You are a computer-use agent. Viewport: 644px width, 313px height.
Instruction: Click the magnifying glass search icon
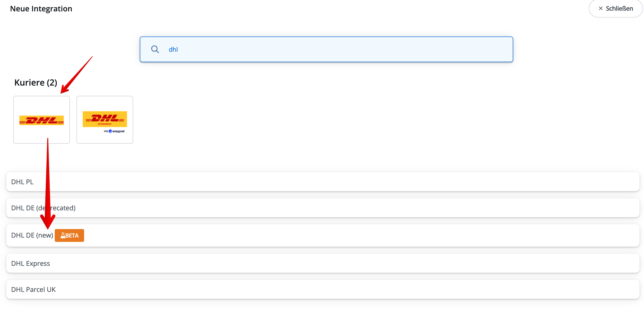[x=155, y=49]
